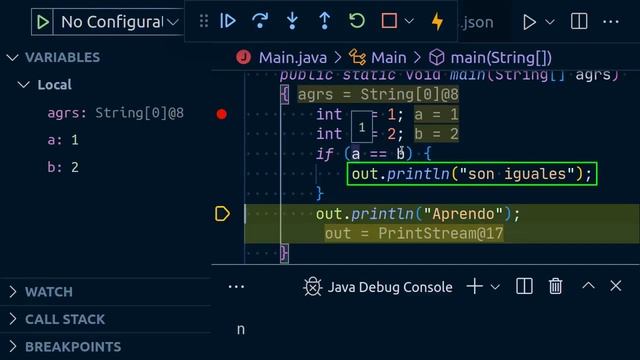Split the editor to the right
Viewport: 640px width, 360px height.
579,22
